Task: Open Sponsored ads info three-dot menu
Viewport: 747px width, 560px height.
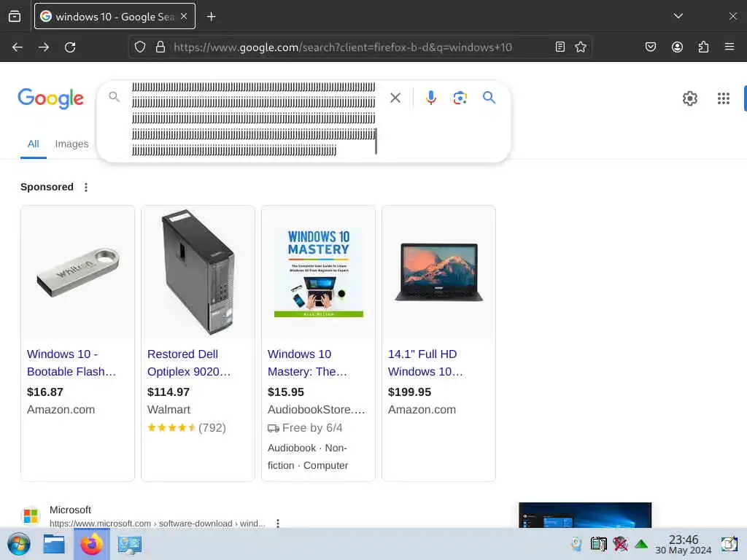Action: coord(86,187)
